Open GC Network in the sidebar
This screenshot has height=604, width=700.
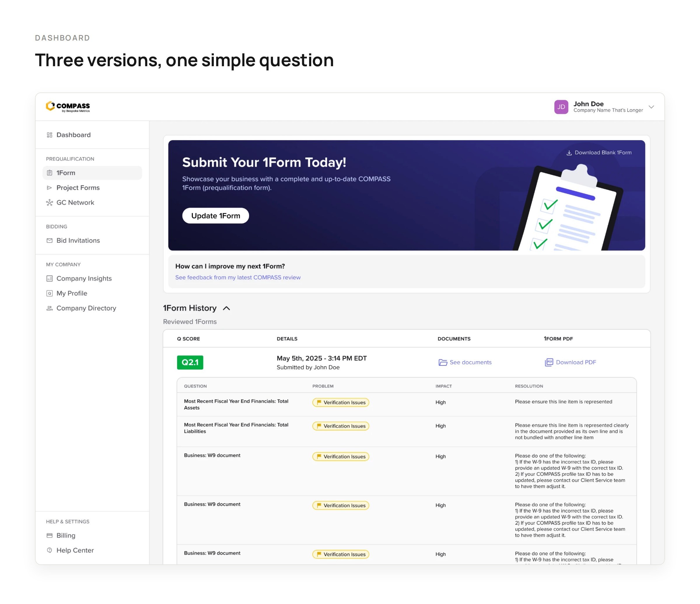pyautogui.click(x=75, y=202)
